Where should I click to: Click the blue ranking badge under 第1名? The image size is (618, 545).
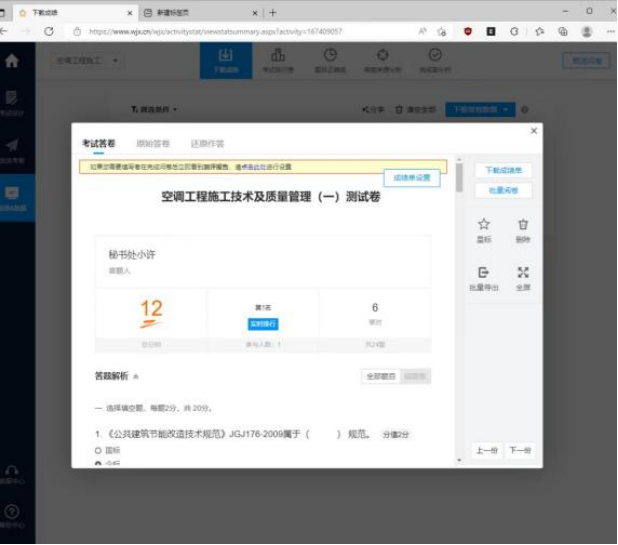point(263,324)
